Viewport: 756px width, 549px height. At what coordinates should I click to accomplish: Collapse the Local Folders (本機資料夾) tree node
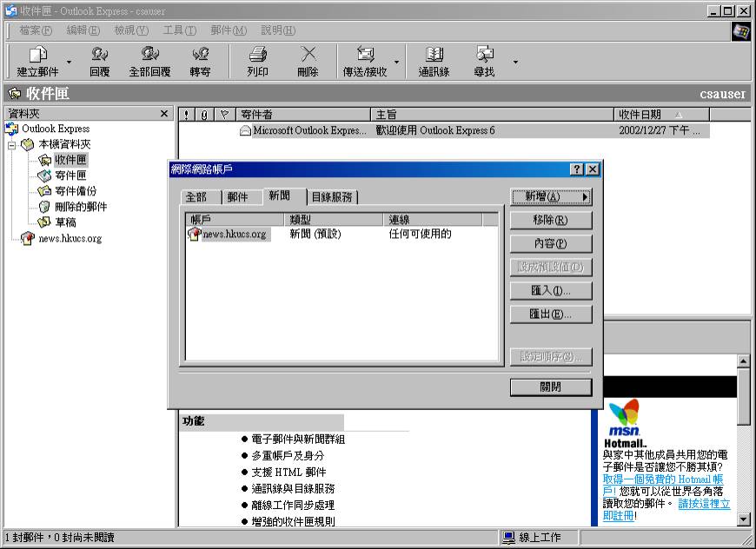pos(12,144)
